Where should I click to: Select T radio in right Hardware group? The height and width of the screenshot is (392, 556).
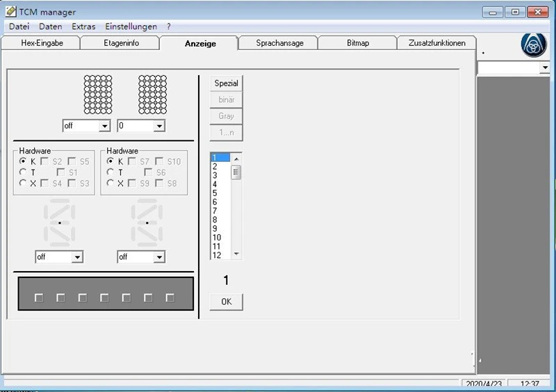(111, 172)
